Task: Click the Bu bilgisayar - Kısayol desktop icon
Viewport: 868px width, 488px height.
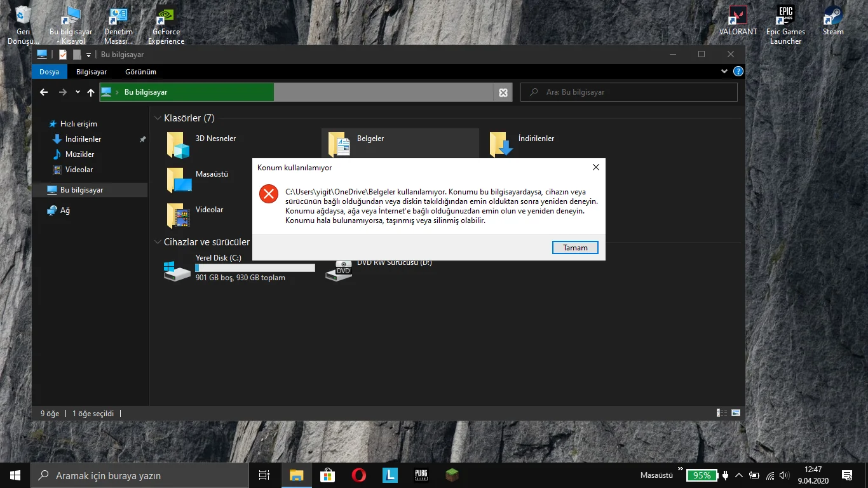Action: click(x=71, y=25)
